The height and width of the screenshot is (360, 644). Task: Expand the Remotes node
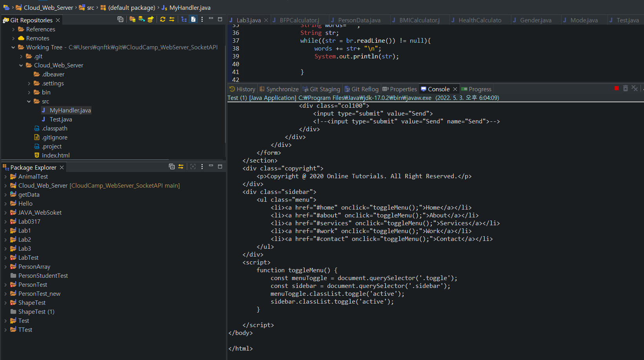point(14,38)
